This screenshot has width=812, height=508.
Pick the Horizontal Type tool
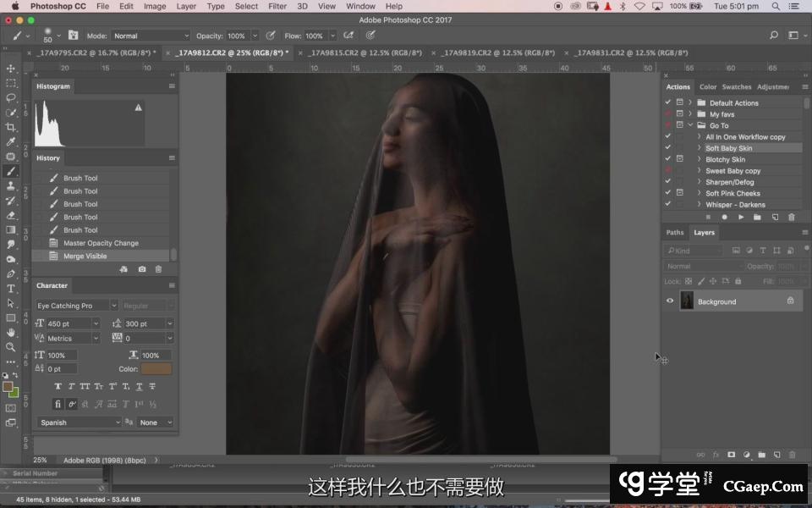point(11,289)
